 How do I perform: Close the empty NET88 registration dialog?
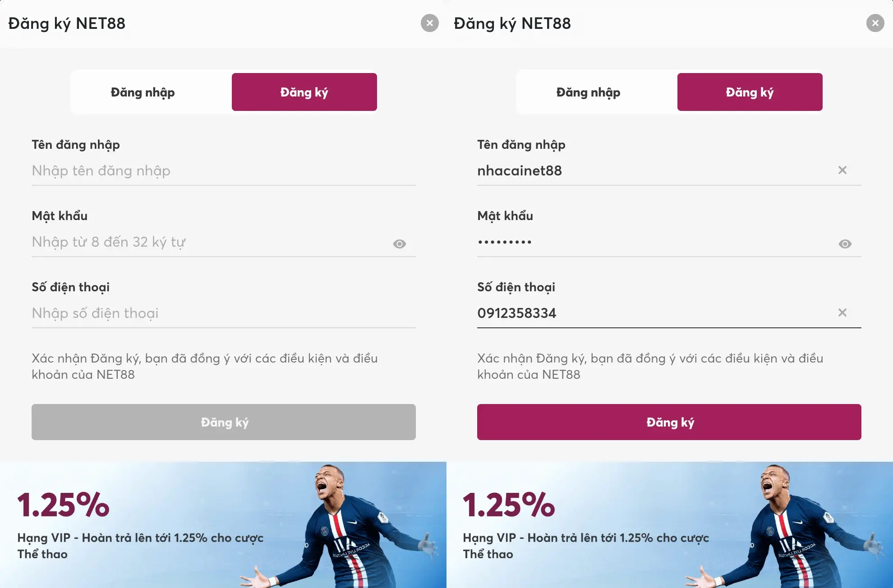click(x=429, y=23)
